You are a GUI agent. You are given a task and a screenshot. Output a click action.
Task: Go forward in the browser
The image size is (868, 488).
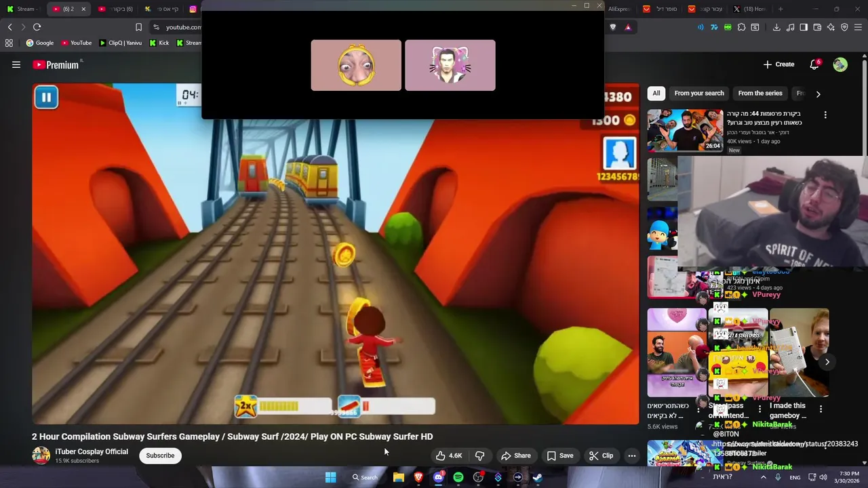point(23,27)
